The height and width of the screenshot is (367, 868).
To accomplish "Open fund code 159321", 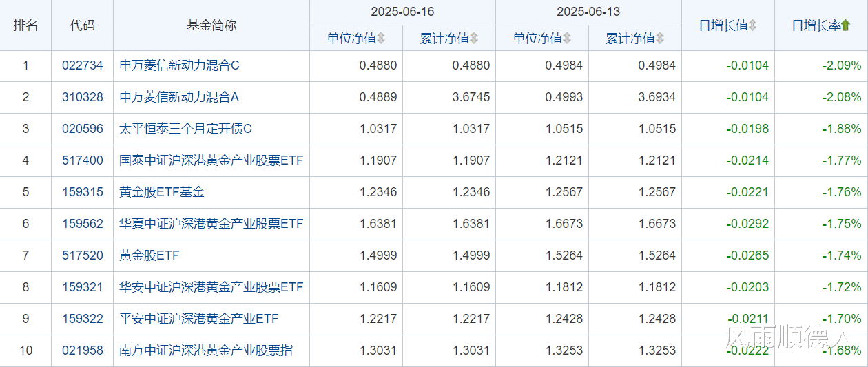I will coord(83,288).
